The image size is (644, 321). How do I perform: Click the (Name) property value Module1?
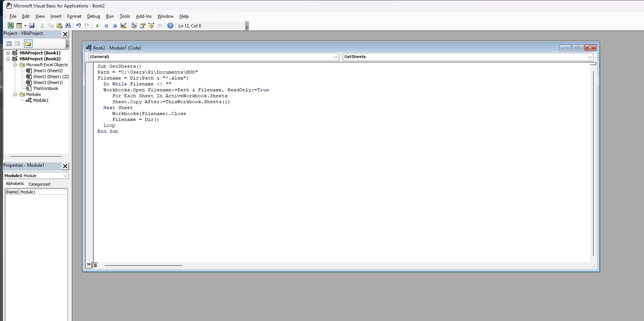tap(43, 192)
